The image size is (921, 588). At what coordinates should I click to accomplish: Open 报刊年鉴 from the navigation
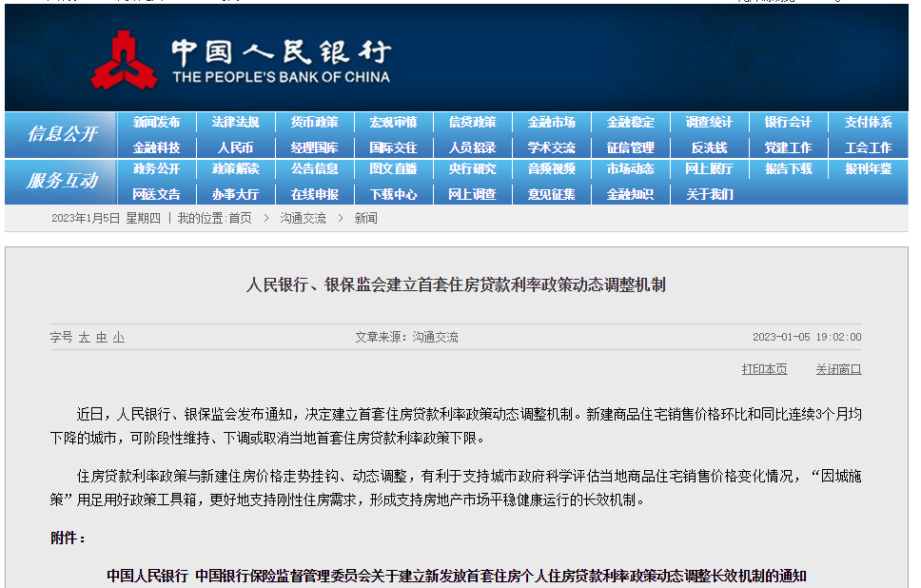[868, 169]
